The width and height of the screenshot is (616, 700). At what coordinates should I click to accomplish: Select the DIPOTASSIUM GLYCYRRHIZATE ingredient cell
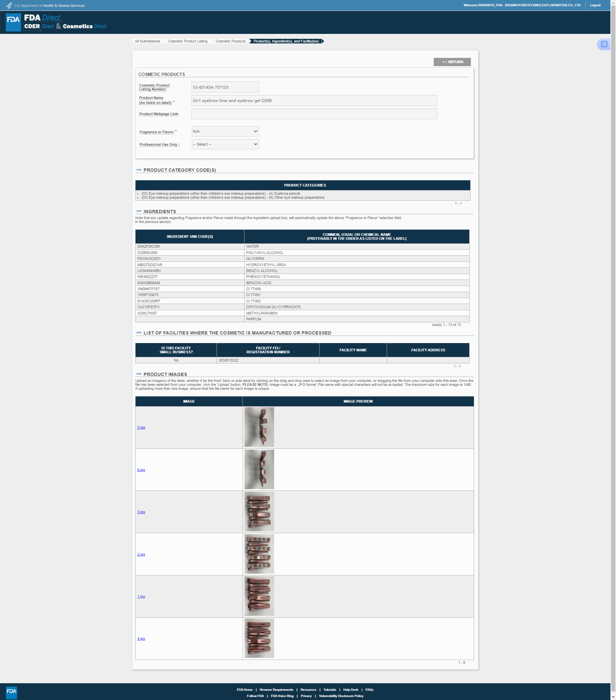click(357, 307)
